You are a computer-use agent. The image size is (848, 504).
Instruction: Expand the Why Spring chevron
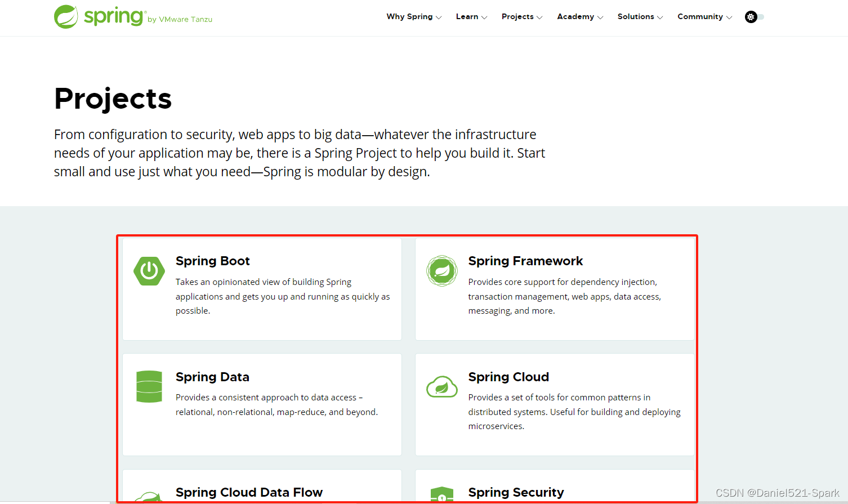click(x=439, y=17)
